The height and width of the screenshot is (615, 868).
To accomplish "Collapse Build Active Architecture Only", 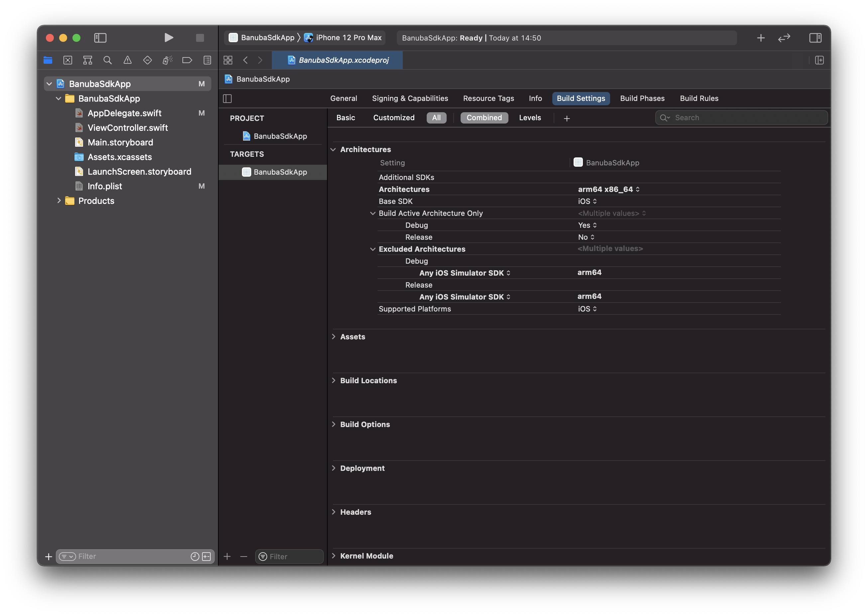I will (x=373, y=213).
